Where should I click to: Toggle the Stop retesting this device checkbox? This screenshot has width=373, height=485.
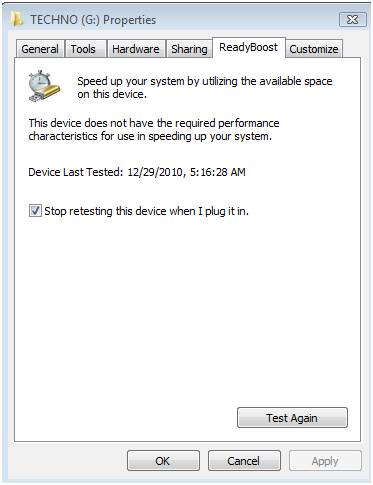(35, 211)
